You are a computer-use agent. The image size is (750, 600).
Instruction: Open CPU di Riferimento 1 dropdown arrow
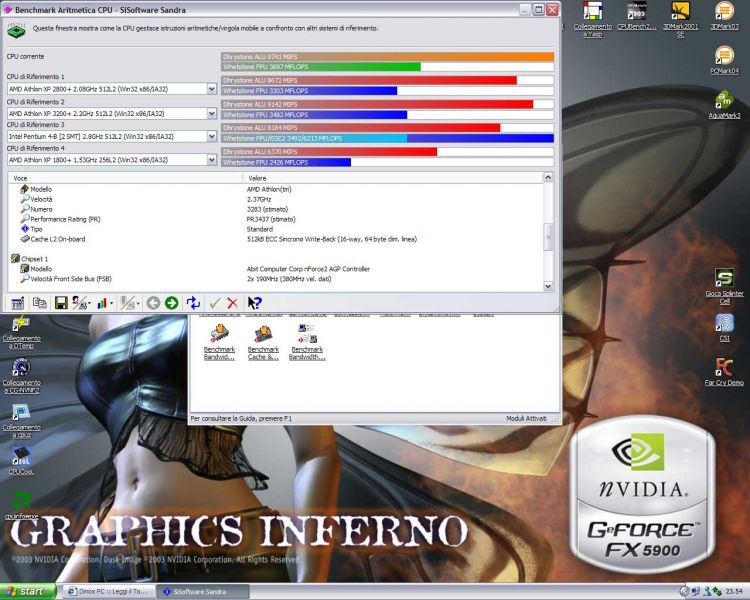(x=212, y=89)
